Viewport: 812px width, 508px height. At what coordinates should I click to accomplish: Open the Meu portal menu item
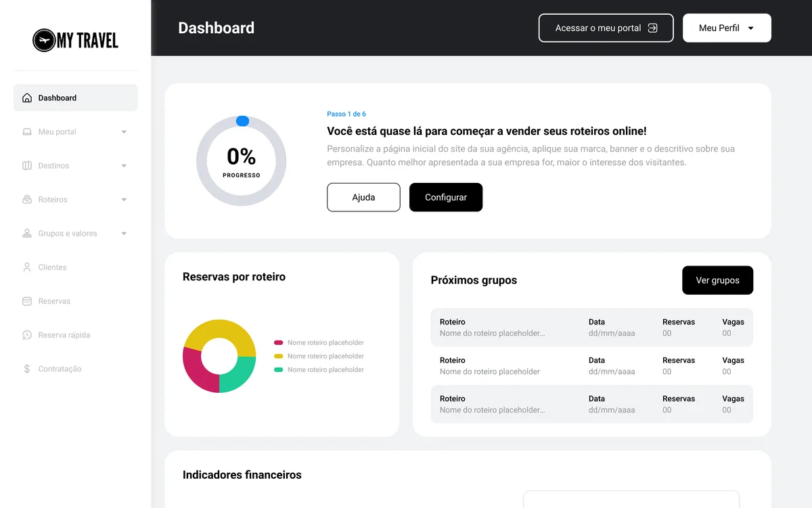(x=76, y=131)
